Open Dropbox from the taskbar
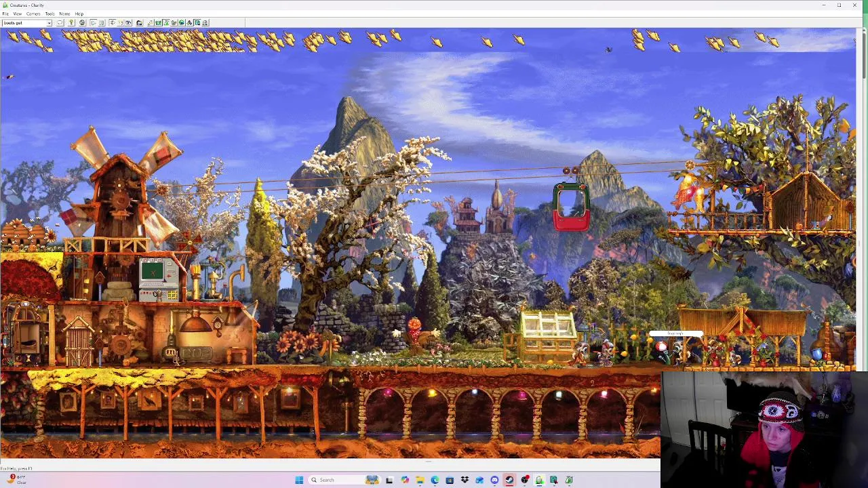The image size is (868, 488). (465, 480)
